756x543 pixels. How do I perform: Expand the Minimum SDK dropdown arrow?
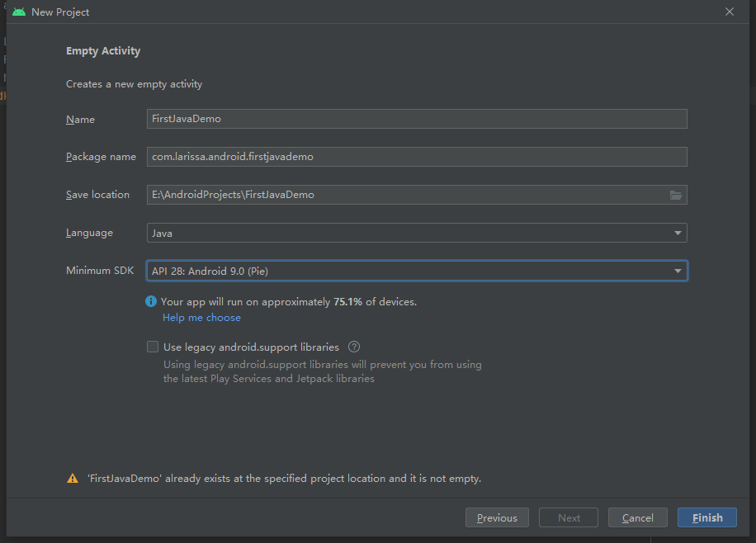[x=678, y=271]
